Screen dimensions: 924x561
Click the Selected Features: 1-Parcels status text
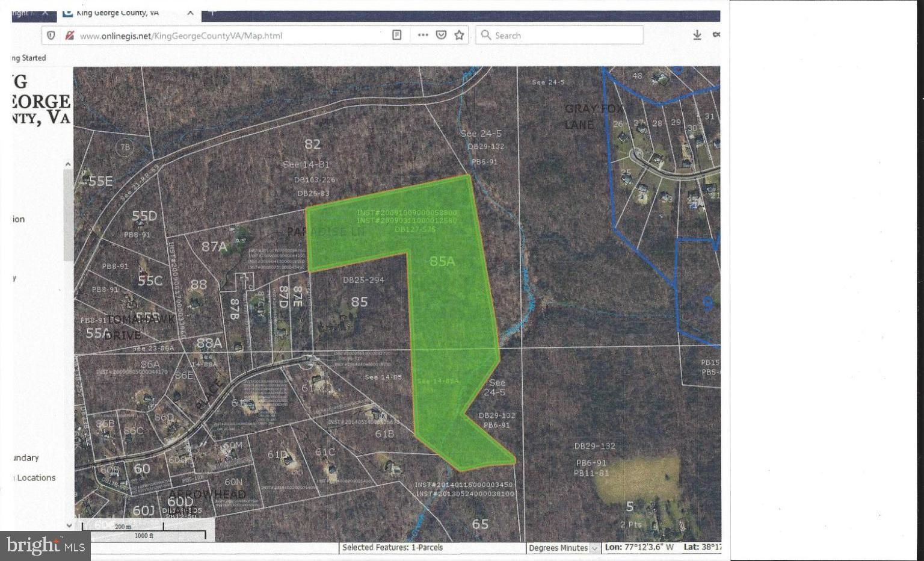tap(392, 548)
